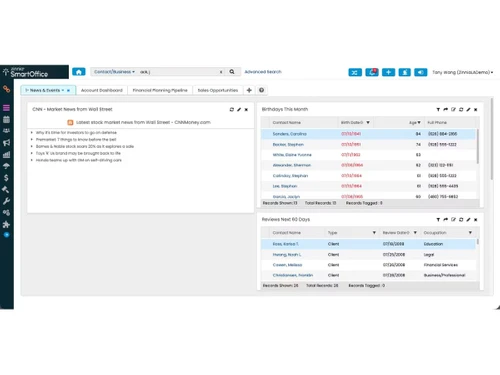
Task: Open the dollar sign sidebar icon
Action: coord(6,178)
